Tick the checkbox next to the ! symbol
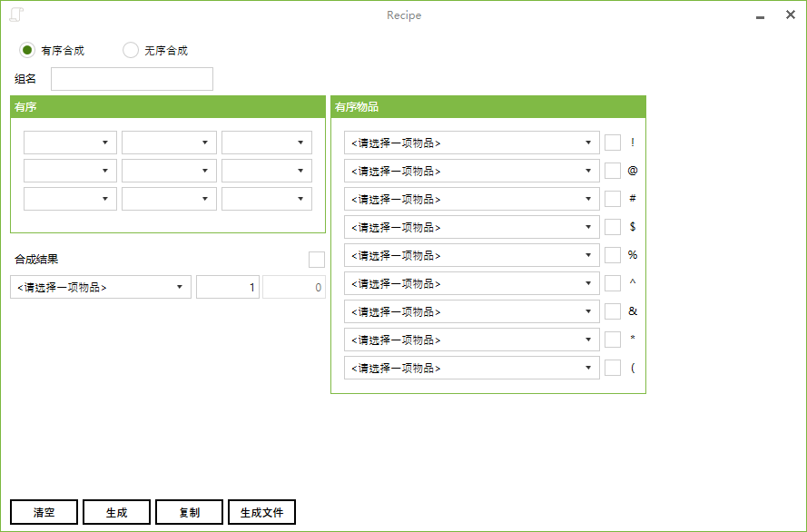The image size is (807, 532). pyautogui.click(x=613, y=143)
